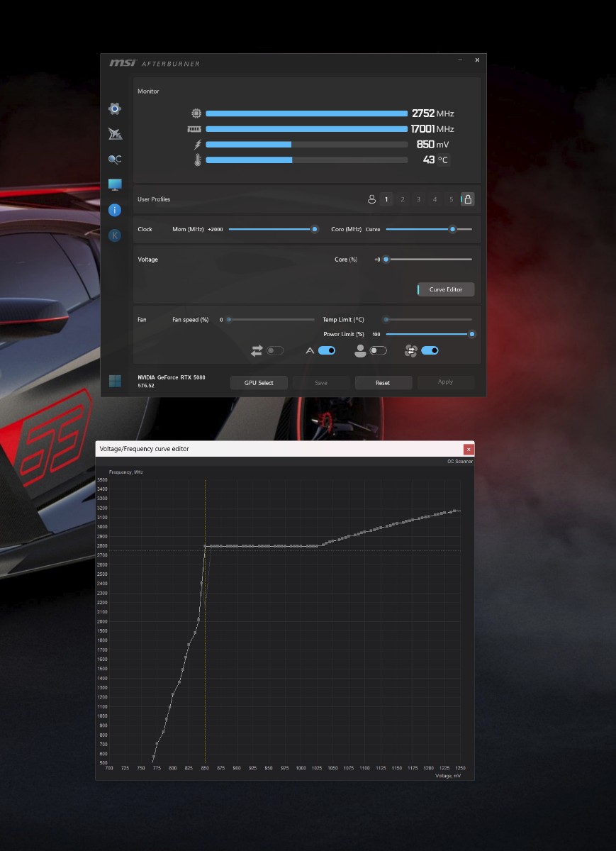This screenshot has height=851, width=616.
Task: Launch Kombustor via the K icon
Action: [115, 235]
